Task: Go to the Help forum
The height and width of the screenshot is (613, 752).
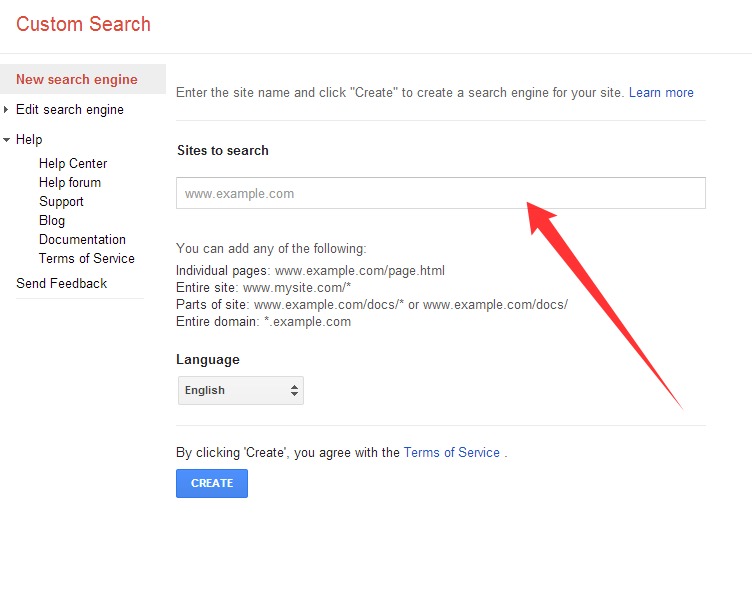Action: pyautogui.click(x=70, y=183)
